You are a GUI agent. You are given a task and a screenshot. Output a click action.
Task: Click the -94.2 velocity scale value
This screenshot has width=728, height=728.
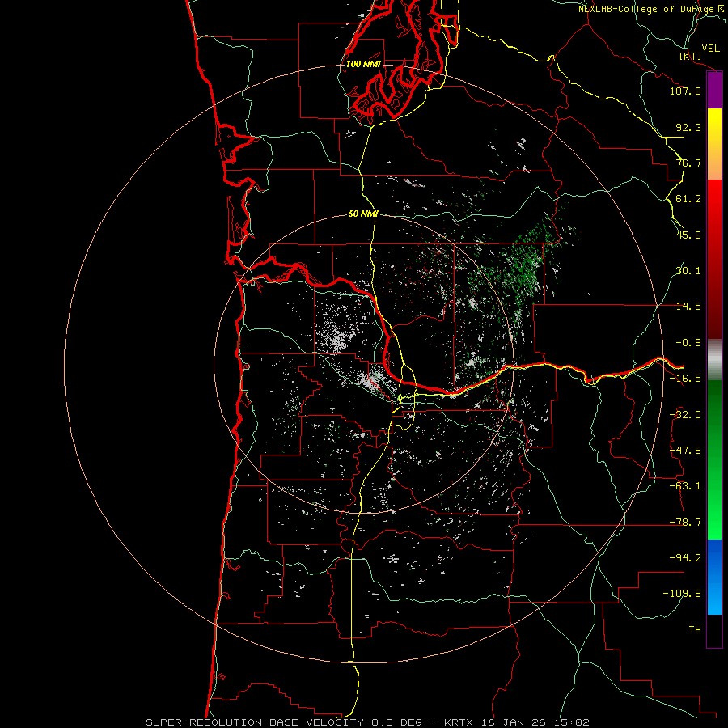pos(685,558)
